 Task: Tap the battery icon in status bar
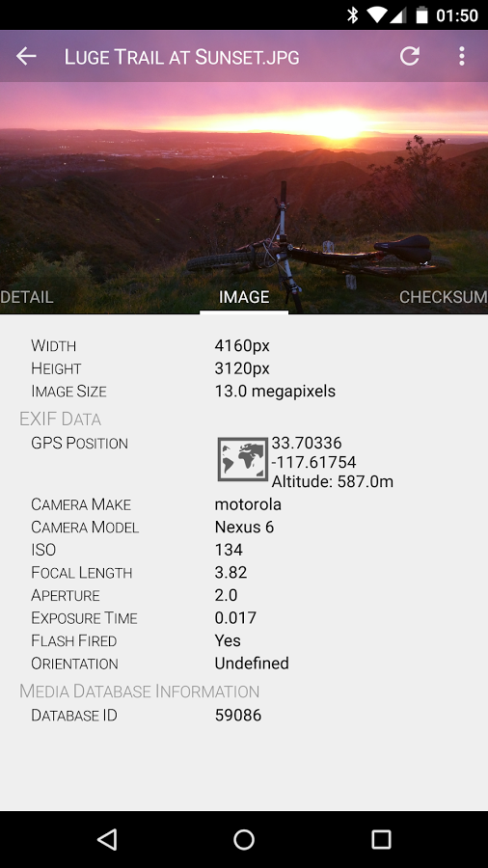point(422,14)
